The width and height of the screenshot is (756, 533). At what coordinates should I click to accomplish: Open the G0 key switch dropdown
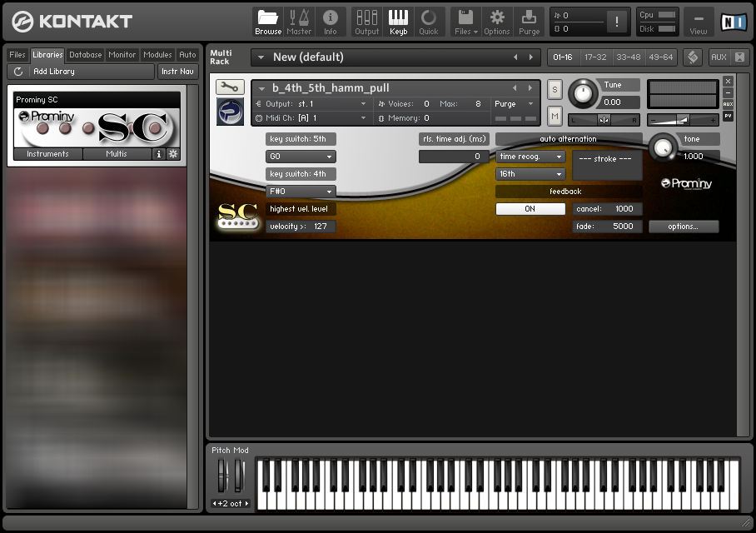[x=301, y=157]
